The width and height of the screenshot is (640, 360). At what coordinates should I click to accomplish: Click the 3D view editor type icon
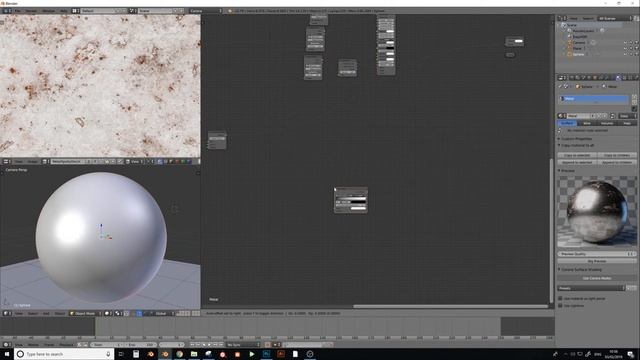point(7,313)
